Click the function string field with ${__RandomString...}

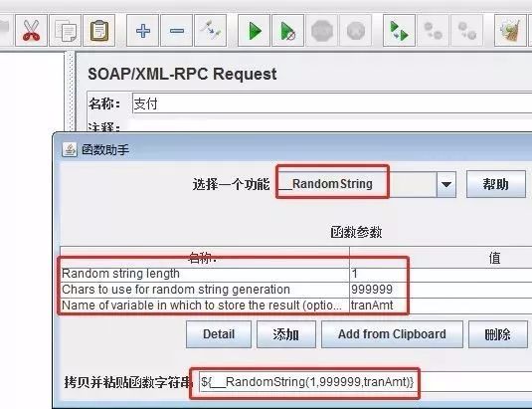pos(365,382)
